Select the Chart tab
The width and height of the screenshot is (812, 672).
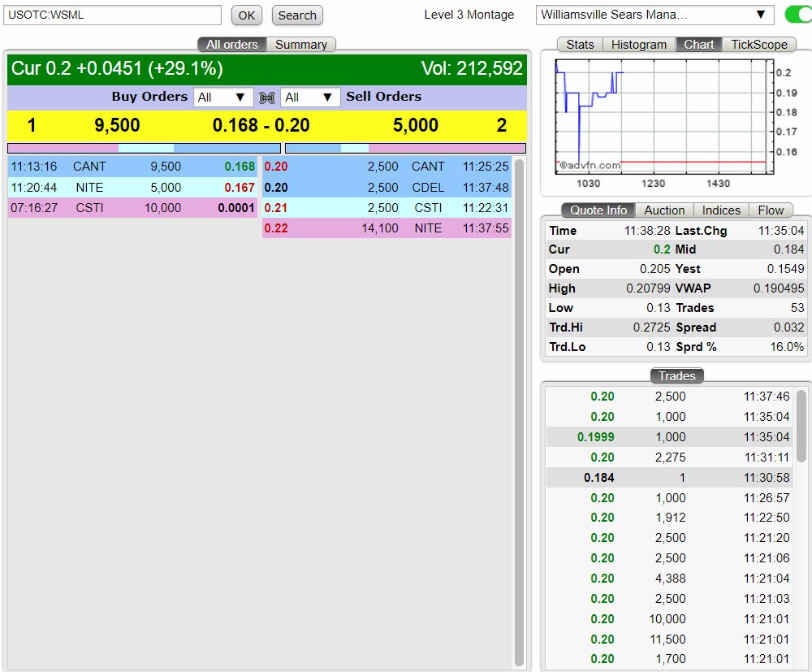point(698,45)
